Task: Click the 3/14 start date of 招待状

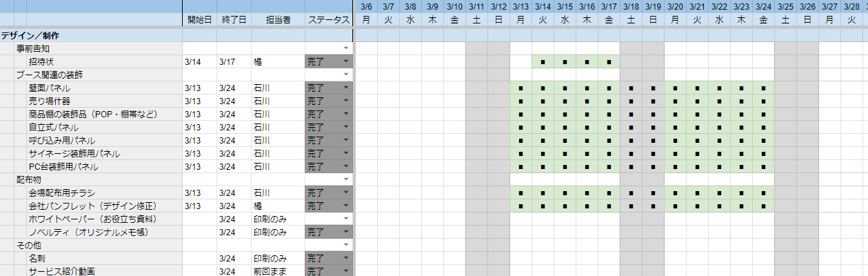Action: 192,62
